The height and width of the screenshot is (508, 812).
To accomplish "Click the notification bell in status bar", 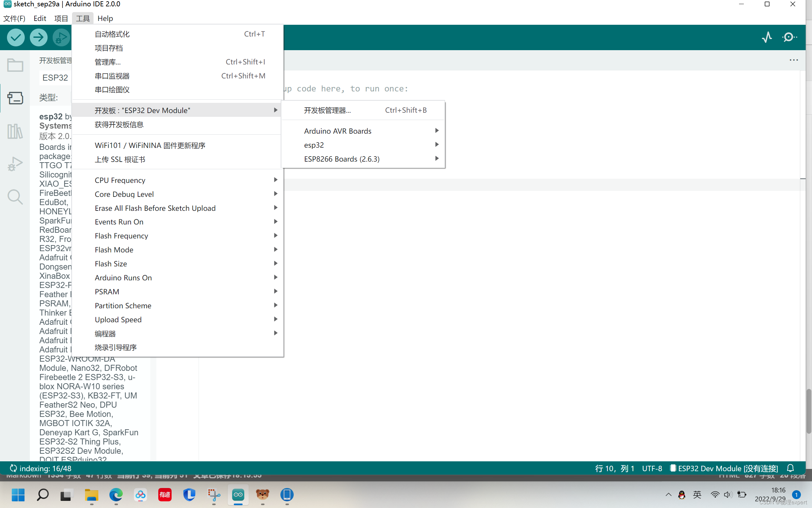I will click(x=790, y=468).
